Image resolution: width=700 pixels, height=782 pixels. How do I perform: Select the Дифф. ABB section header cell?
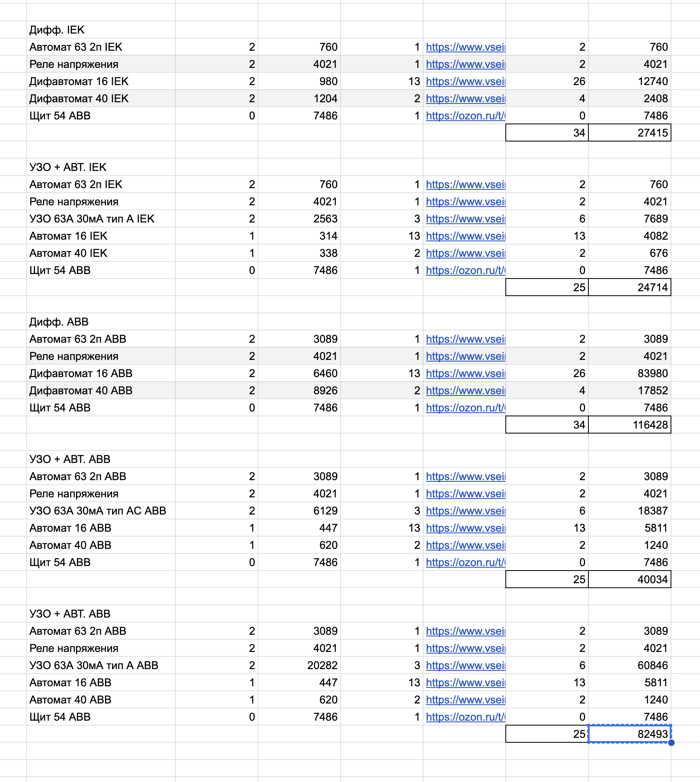[x=101, y=322]
